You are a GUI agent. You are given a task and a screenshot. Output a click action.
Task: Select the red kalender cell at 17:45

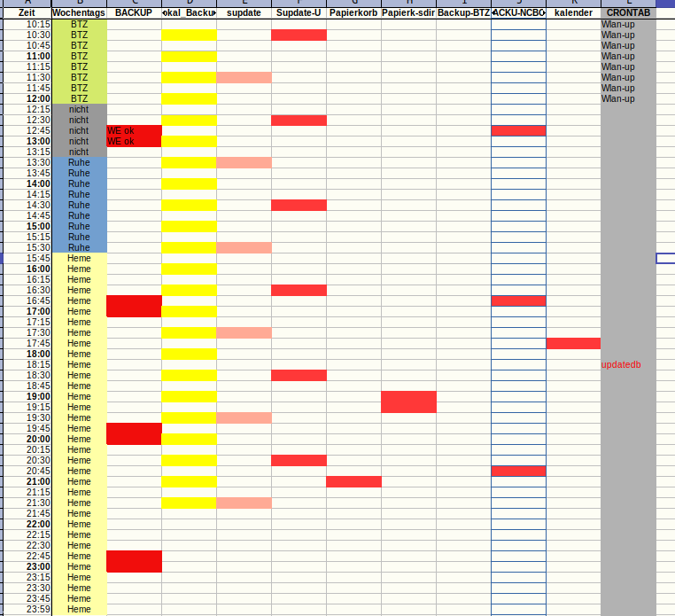pos(573,343)
